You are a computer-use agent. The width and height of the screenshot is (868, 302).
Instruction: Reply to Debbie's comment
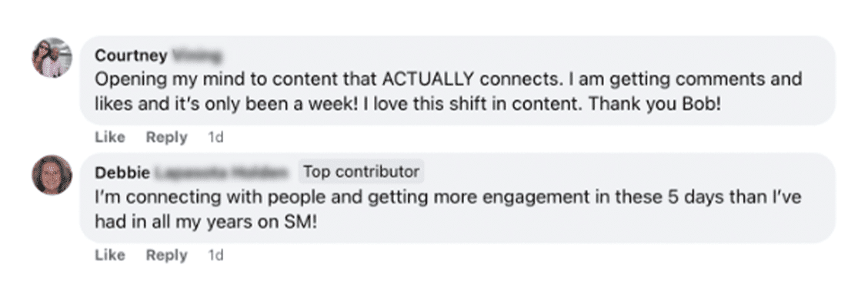[x=166, y=255]
